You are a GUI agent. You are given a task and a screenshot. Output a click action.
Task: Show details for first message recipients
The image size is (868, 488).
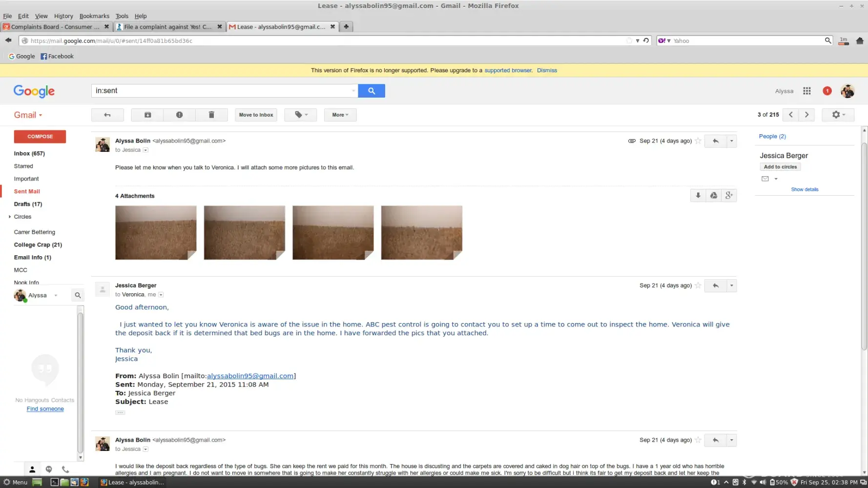(145, 150)
